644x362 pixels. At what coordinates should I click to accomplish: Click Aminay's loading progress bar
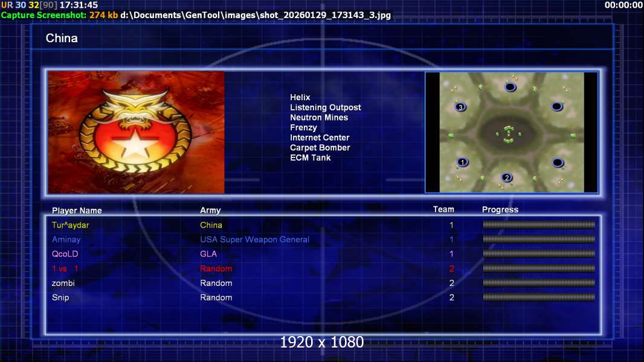[539, 239]
